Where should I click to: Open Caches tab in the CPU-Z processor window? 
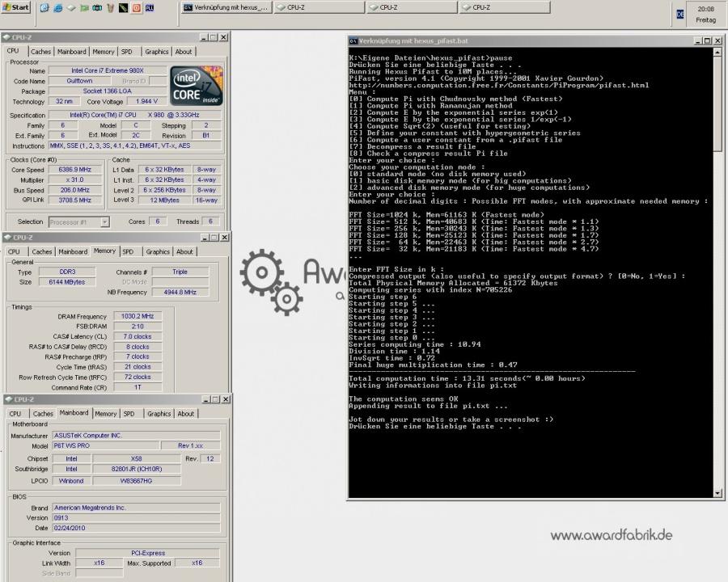[x=41, y=52]
